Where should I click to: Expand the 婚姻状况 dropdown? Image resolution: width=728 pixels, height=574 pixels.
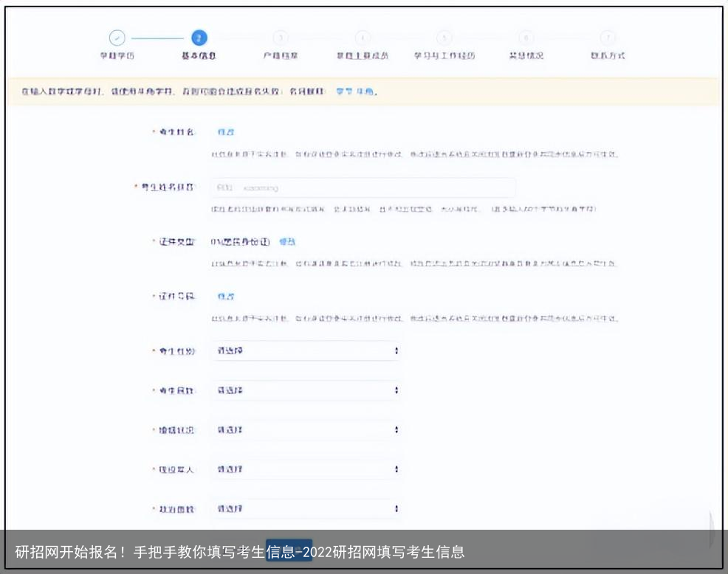(306, 429)
